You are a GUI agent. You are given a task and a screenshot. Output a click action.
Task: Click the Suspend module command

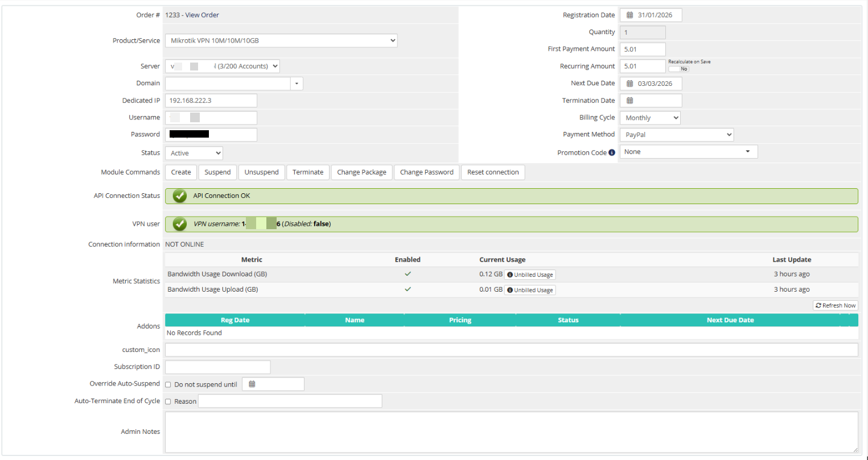pyautogui.click(x=217, y=172)
